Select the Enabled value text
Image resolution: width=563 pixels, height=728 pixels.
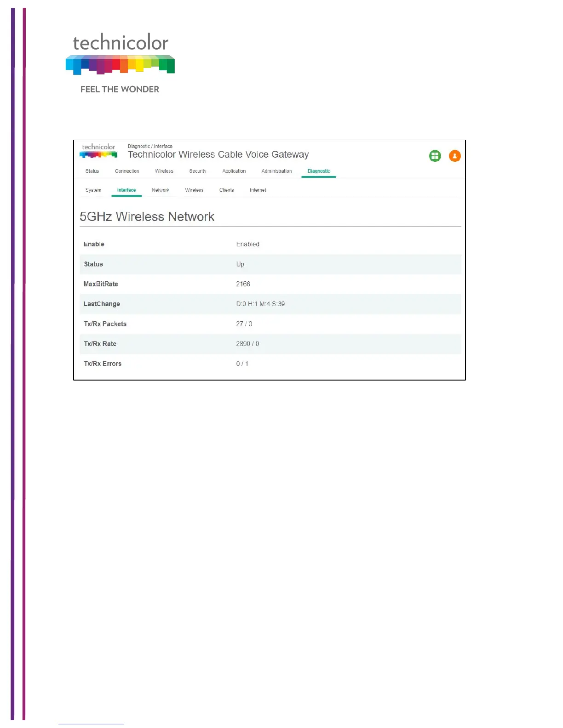coord(248,244)
